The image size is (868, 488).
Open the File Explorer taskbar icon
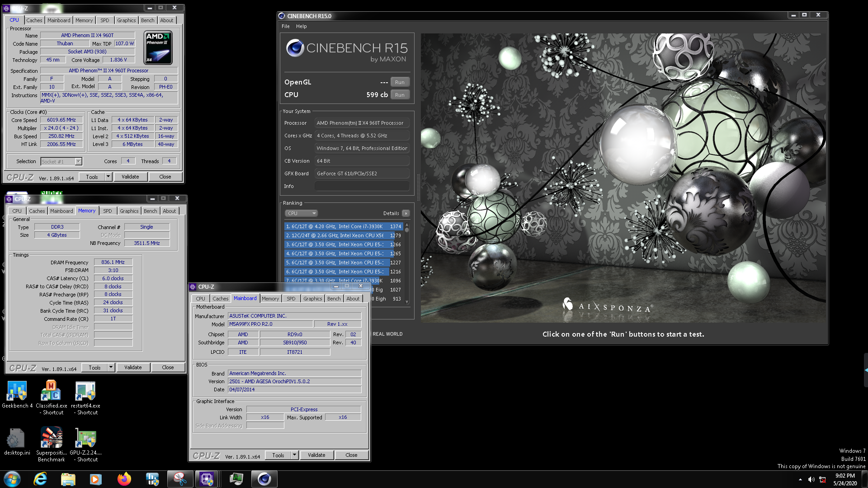click(68, 479)
